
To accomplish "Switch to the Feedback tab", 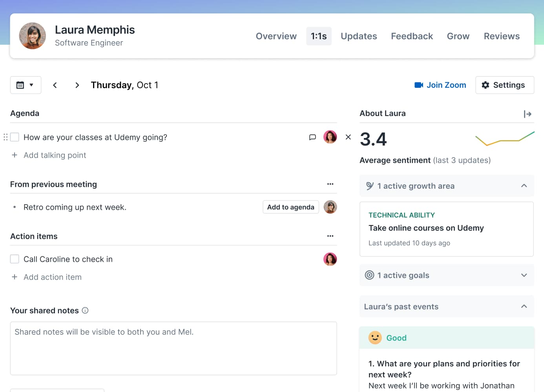I will (412, 36).
